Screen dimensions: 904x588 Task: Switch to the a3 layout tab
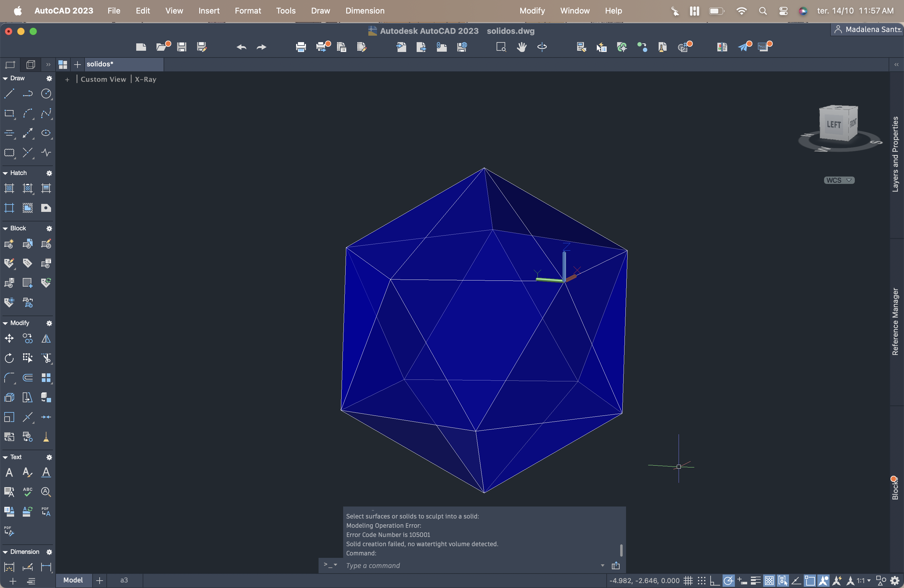click(x=124, y=580)
